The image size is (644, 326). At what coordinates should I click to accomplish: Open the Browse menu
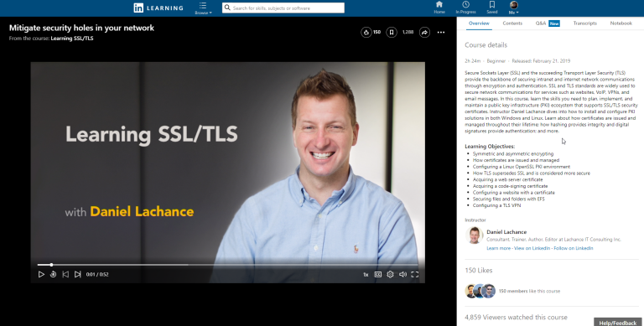click(203, 8)
